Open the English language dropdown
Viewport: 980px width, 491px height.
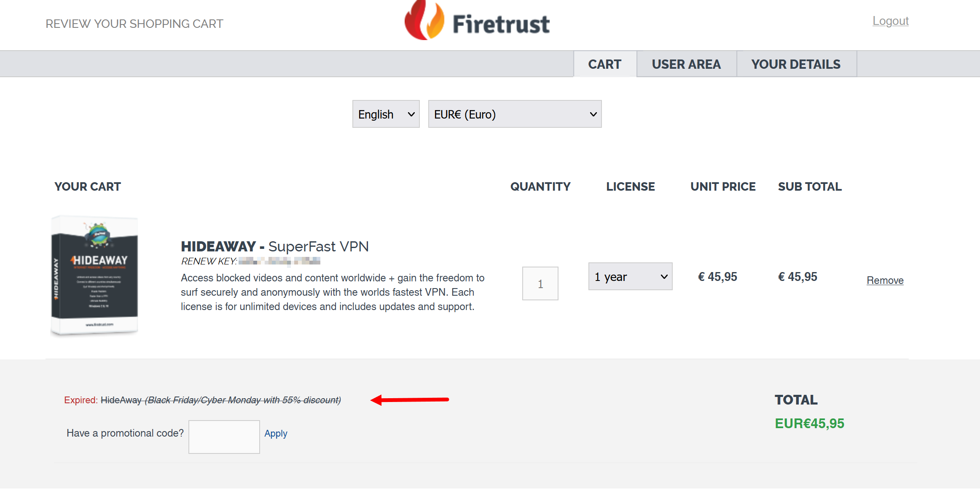tap(386, 114)
